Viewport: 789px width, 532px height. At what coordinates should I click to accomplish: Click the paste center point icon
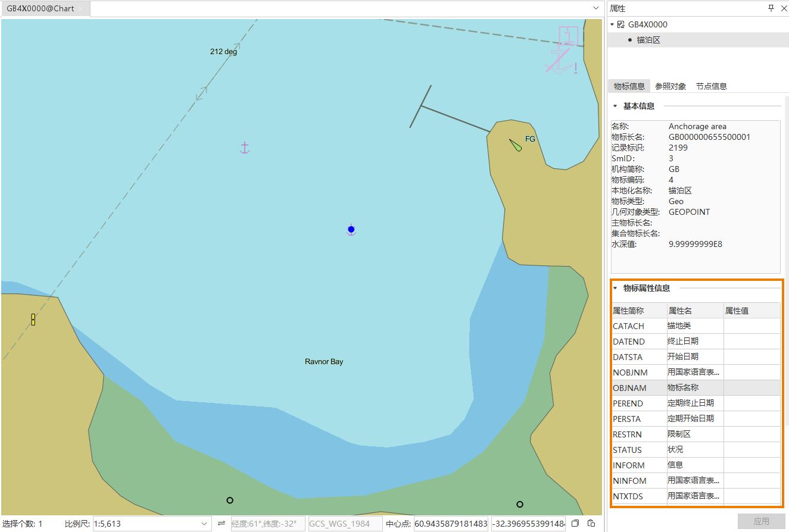point(591,523)
